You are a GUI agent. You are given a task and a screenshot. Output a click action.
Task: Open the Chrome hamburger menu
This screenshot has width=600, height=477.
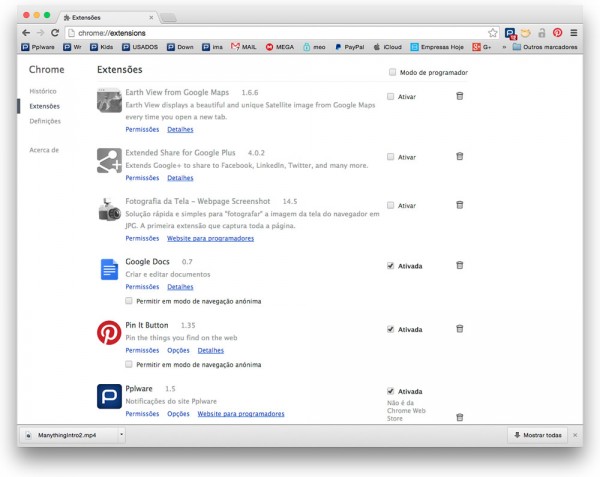[574, 33]
